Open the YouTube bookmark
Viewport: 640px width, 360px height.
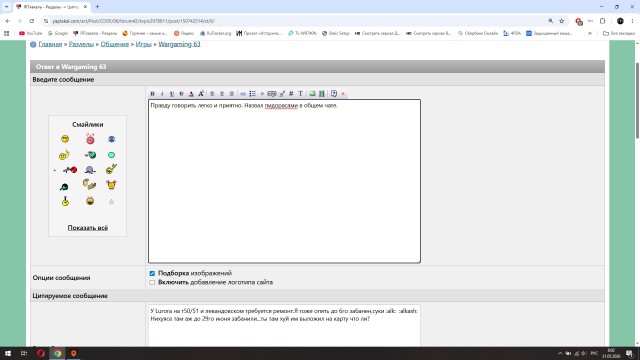pos(31,33)
